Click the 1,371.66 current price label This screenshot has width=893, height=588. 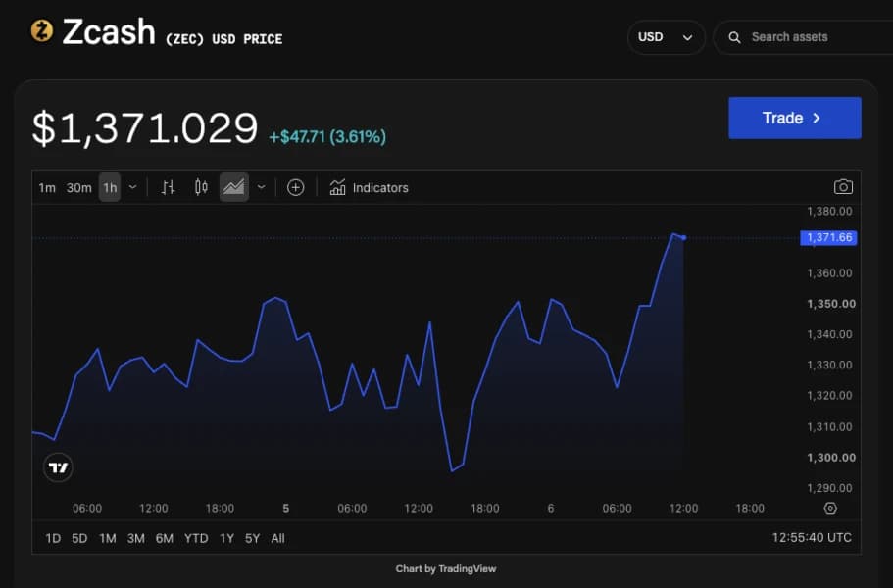(x=828, y=237)
